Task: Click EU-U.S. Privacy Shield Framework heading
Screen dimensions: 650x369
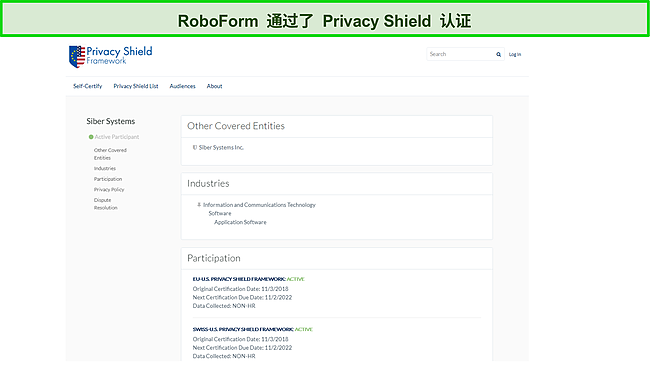Action: [239, 279]
